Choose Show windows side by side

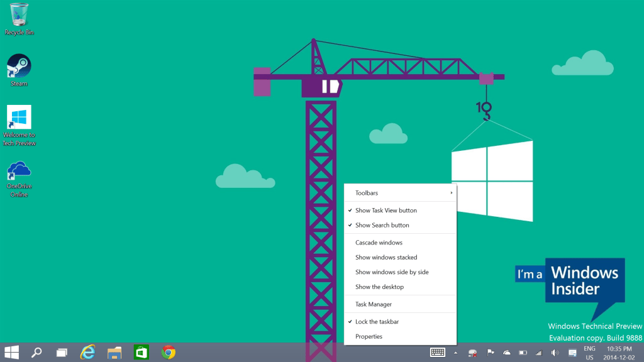click(401, 272)
